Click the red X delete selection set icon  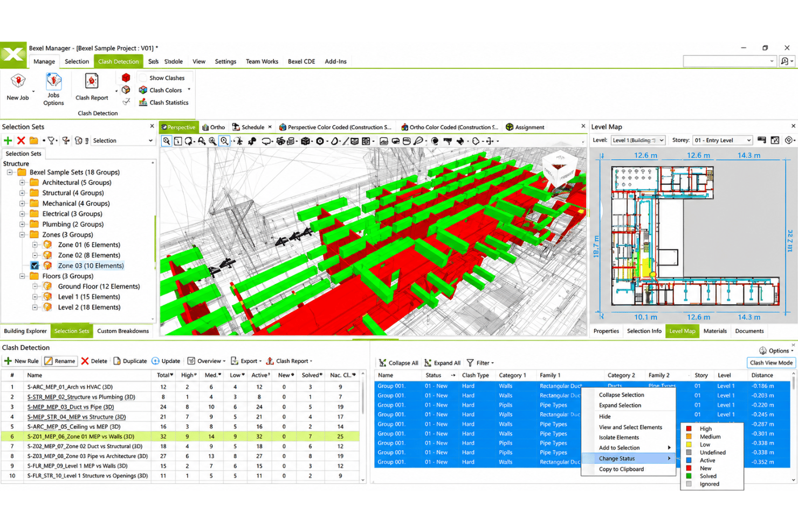[x=21, y=141]
